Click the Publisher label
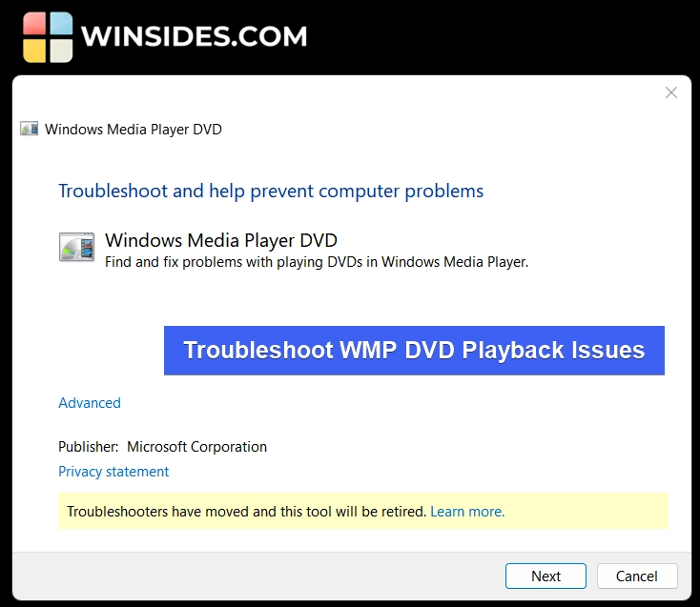 89,447
